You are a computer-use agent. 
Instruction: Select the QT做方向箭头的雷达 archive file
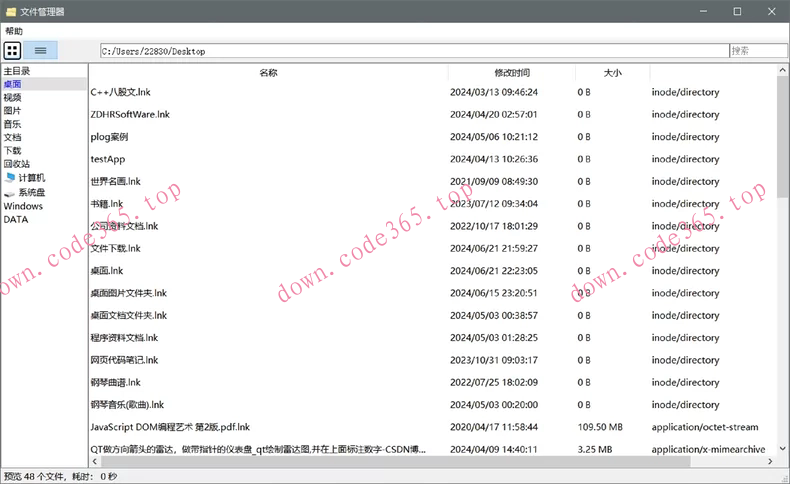[258, 449]
